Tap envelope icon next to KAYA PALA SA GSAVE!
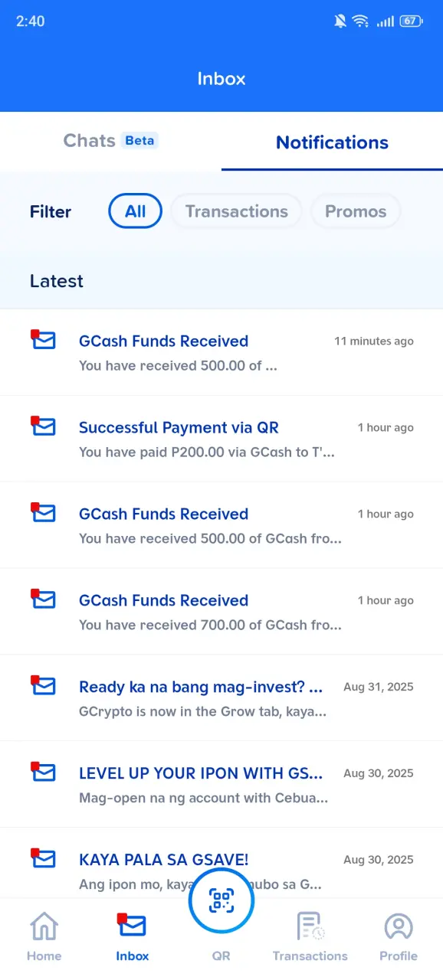The width and height of the screenshot is (443, 980). (x=43, y=858)
